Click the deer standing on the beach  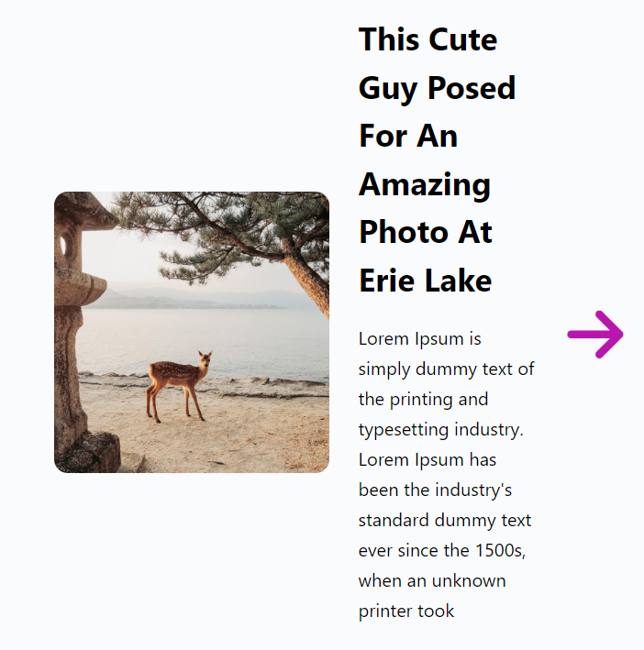pos(180,383)
